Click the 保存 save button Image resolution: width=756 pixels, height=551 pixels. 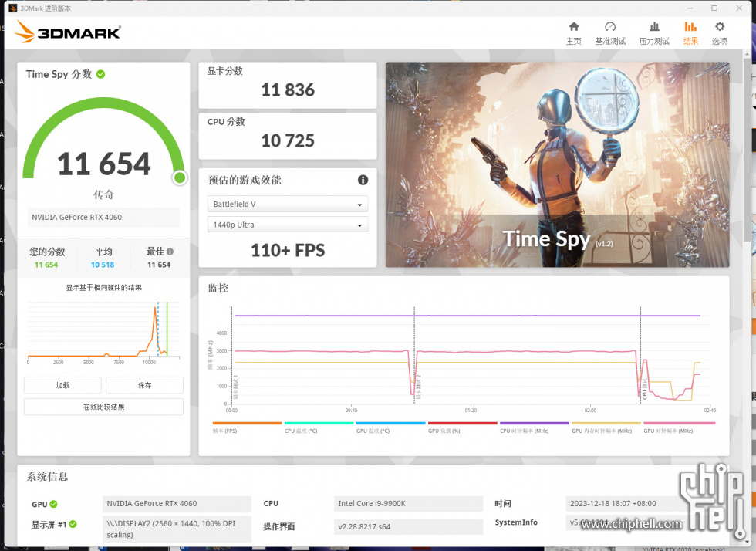coord(145,385)
